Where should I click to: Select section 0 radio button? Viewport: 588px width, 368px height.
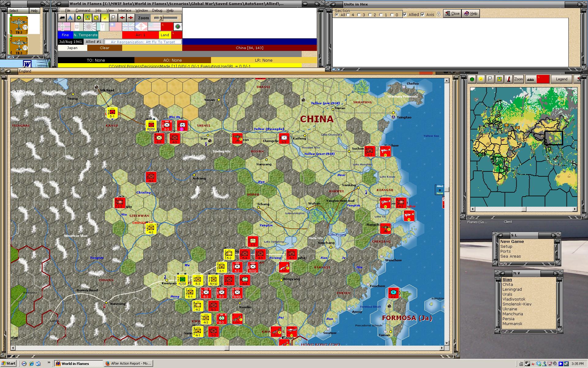pyautogui.click(x=392, y=15)
